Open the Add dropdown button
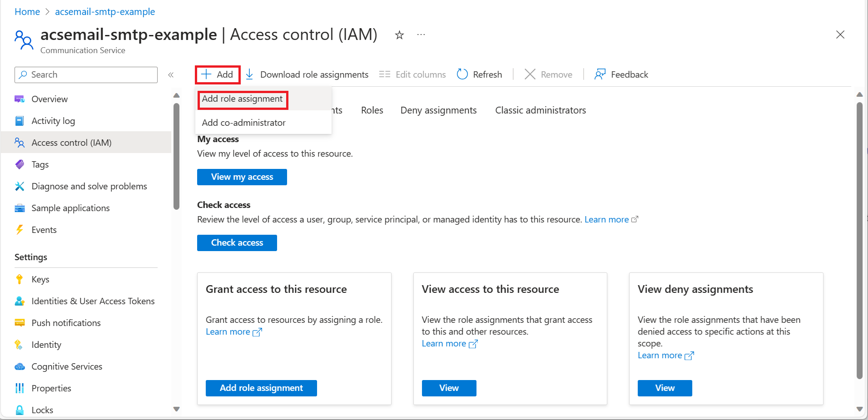 click(218, 74)
